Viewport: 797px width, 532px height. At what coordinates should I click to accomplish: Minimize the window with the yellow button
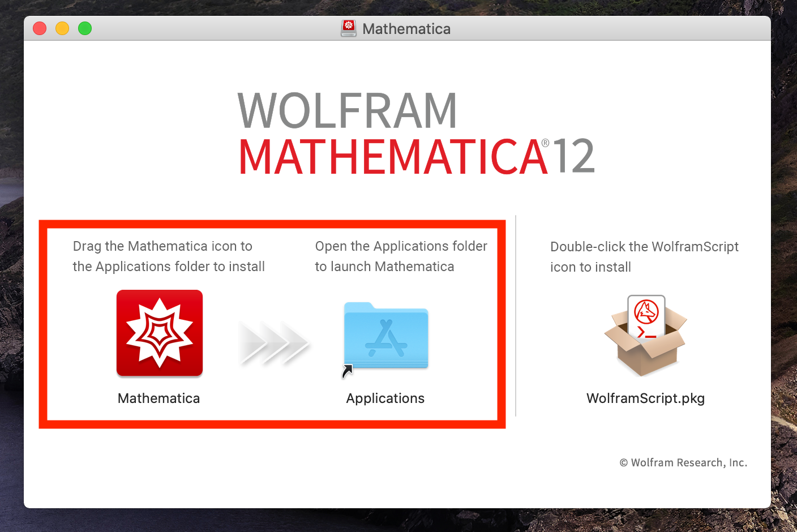pos(62,28)
